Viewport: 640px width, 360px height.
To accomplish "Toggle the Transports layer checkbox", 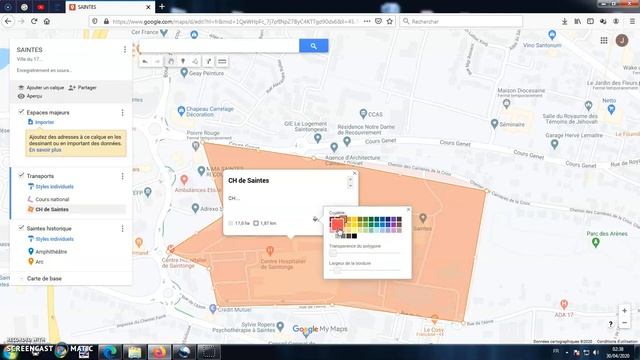I will coord(21,176).
